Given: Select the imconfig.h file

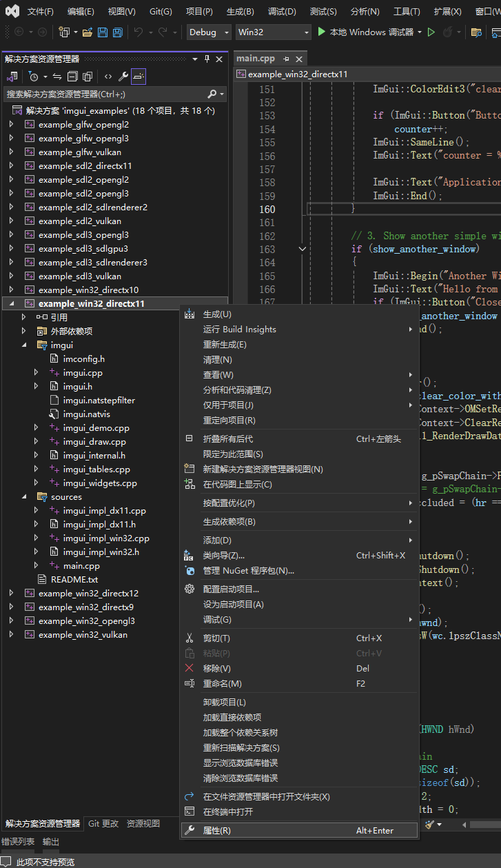Looking at the screenshot, I should 83,359.
